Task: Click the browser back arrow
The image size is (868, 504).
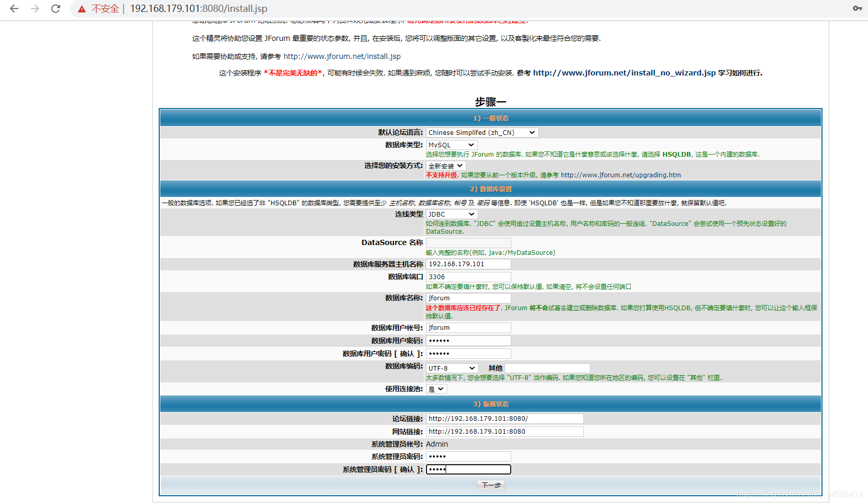Action: pyautogui.click(x=14, y=9)
